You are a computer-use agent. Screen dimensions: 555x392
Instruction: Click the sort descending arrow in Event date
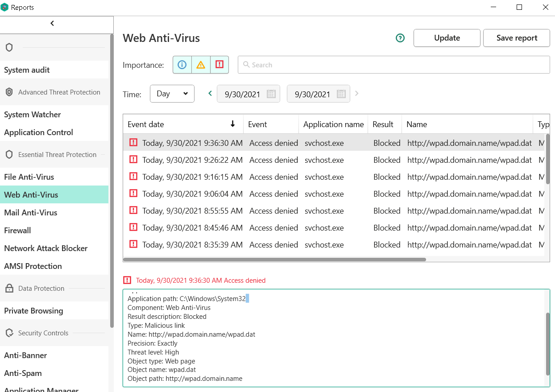(x=232, y=124)
